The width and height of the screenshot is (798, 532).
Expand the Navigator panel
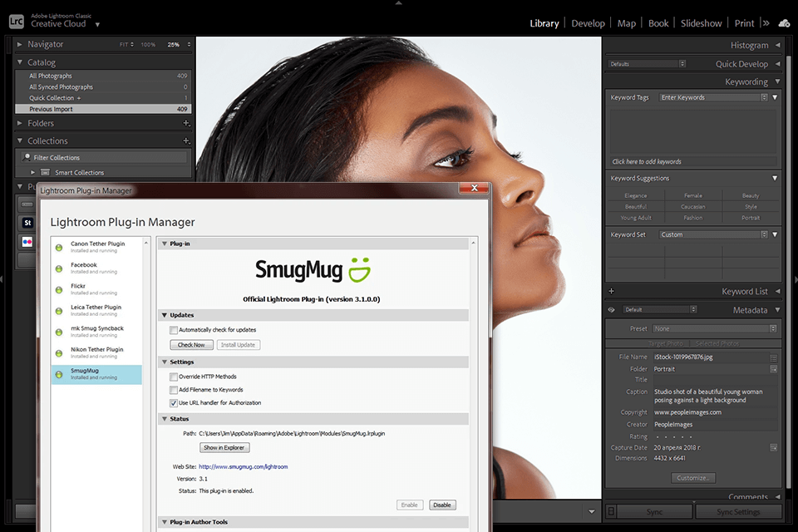point(20,44)
